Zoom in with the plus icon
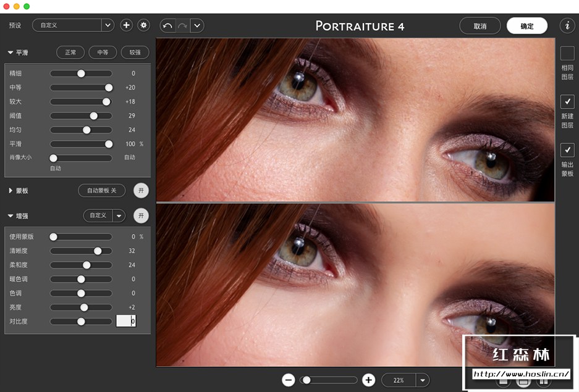Screen dimensions: 579x392 tap(368, 380)
